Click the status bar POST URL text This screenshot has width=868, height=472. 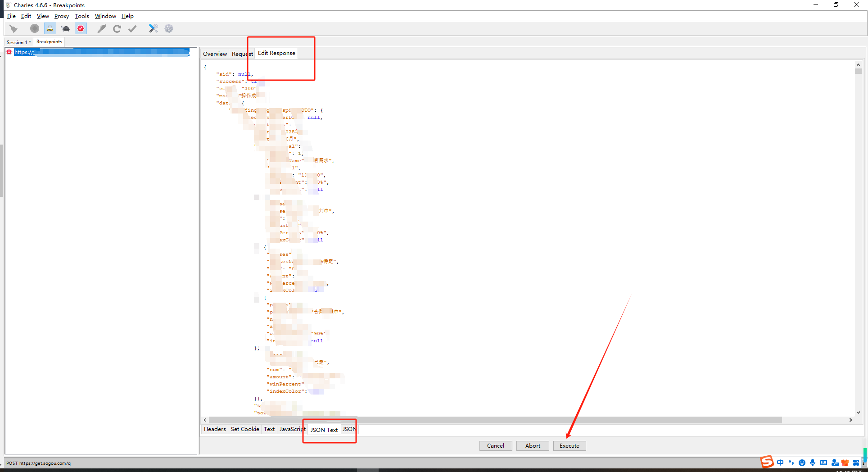[x=38, y=463]
